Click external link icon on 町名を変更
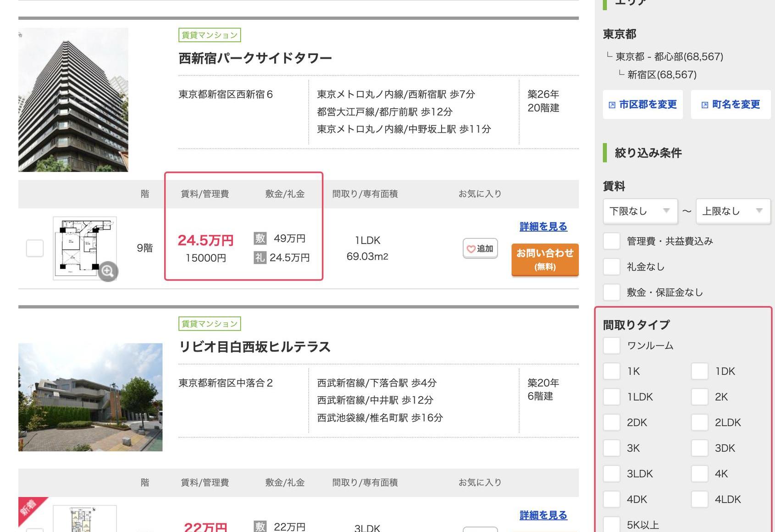This screenshot has height=532, width=775. (705, 105)
